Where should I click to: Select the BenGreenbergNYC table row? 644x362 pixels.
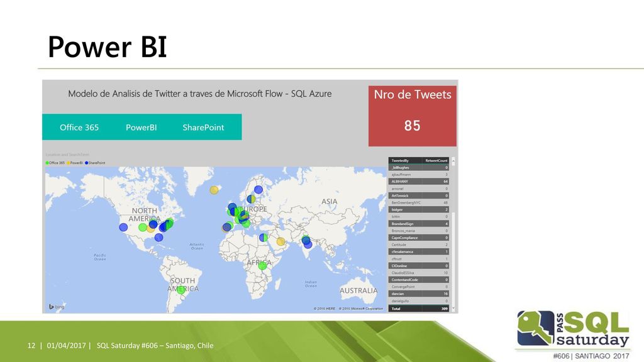(419, 203)
